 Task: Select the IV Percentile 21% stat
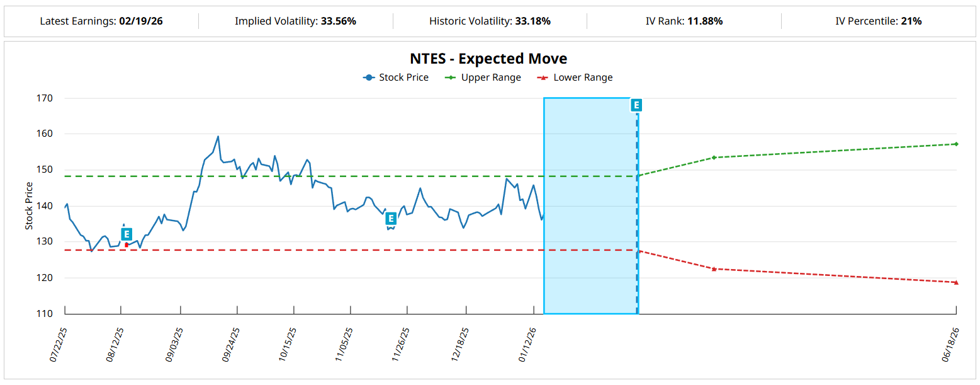tap(878, 21)
